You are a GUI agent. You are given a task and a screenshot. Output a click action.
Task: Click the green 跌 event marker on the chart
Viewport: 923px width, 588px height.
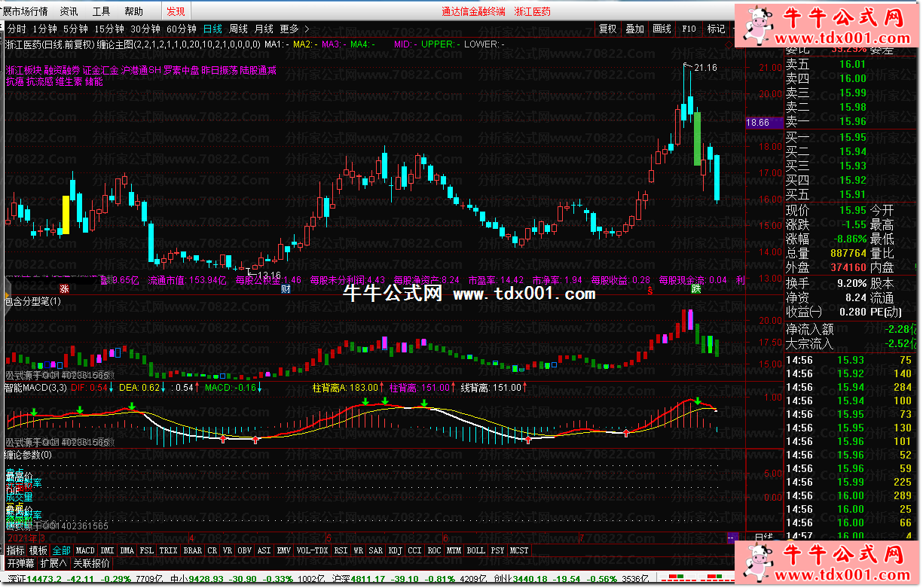pyautogui.click(x=696, y=289)
